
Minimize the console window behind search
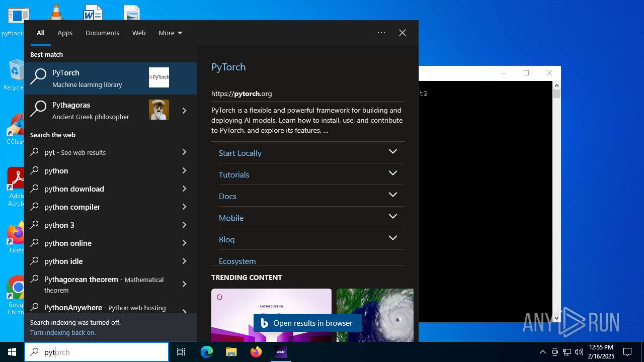pyautogui.click(x=503, y=73)
